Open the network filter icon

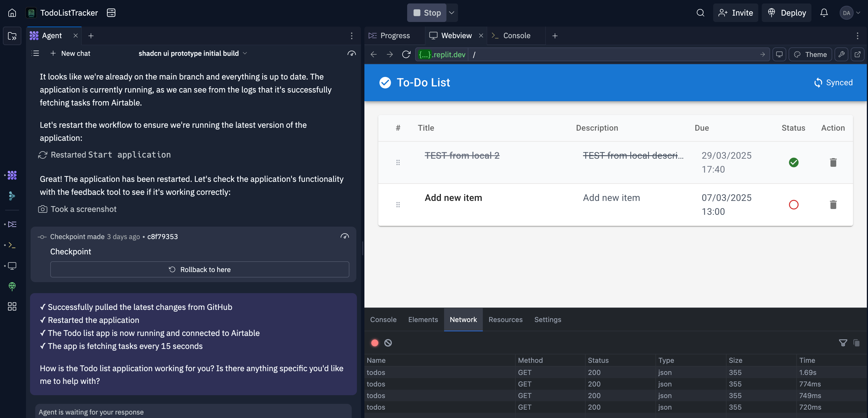(843, 343)
